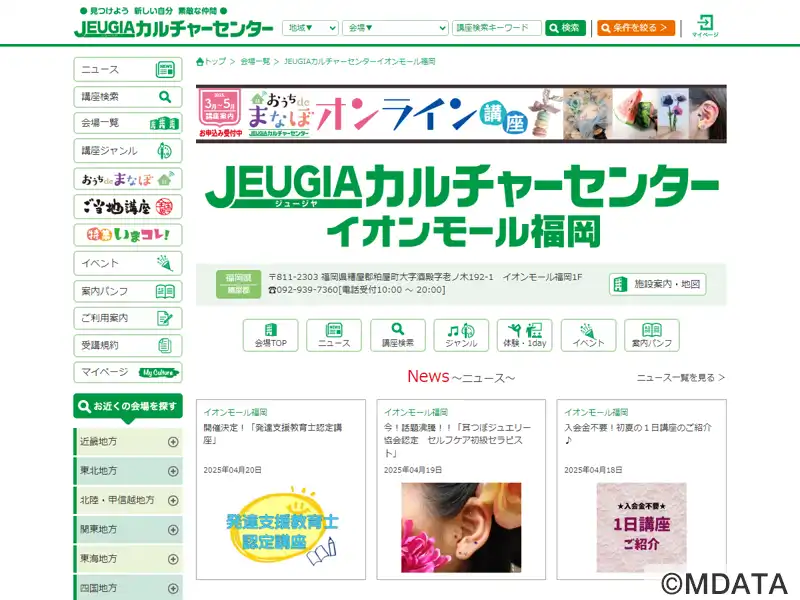Screen dimensions: 800x600
Task: Click the JEUGIAカルチャーセンター header logo
Action: [x=174, y=28]
